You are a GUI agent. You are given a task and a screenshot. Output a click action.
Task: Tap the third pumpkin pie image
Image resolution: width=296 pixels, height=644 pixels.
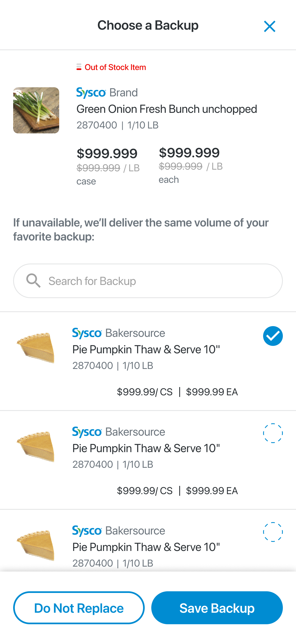pyautogui.click(x=36, y=545)
